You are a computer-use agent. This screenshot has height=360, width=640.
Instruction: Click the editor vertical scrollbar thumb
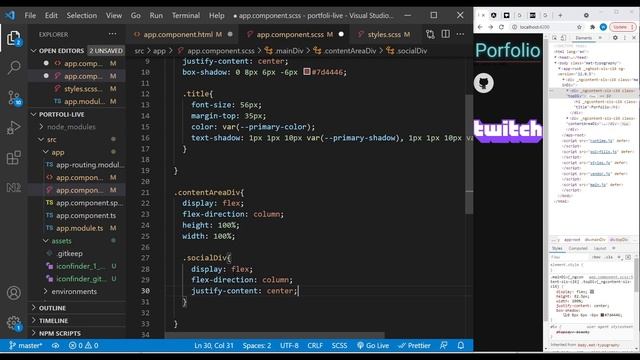(469, 154)
